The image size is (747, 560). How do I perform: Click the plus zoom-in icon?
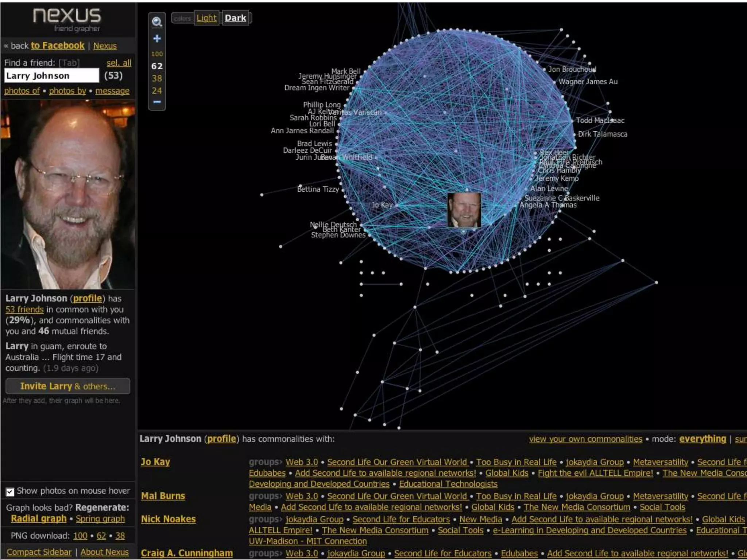point(157,38)
